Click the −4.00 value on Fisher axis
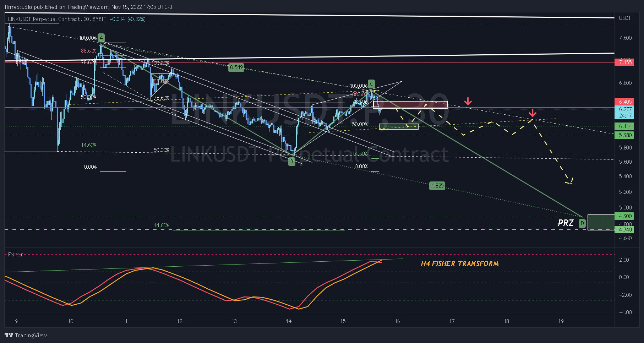 tap(625, 312)
